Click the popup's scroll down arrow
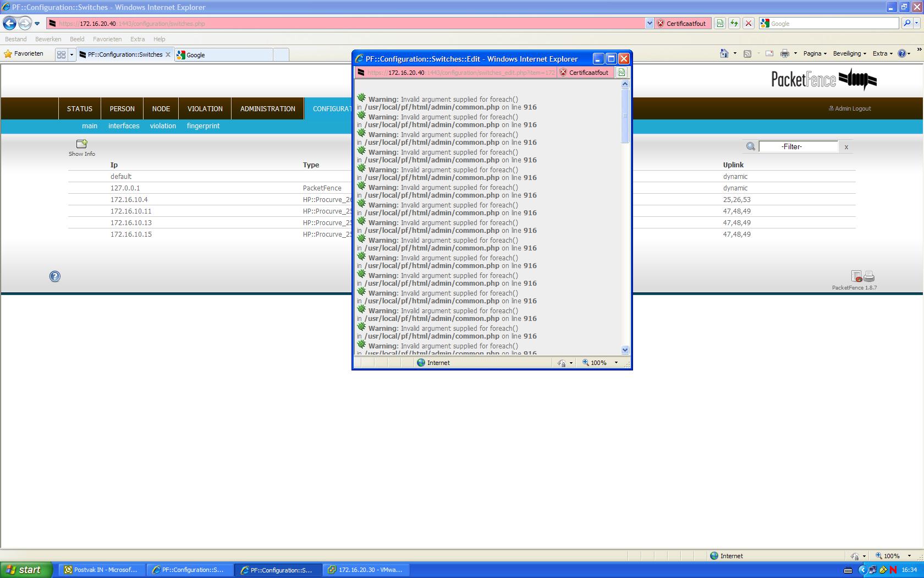The width and height of the screenshot is (924, 578). click(x=625, y=350)
